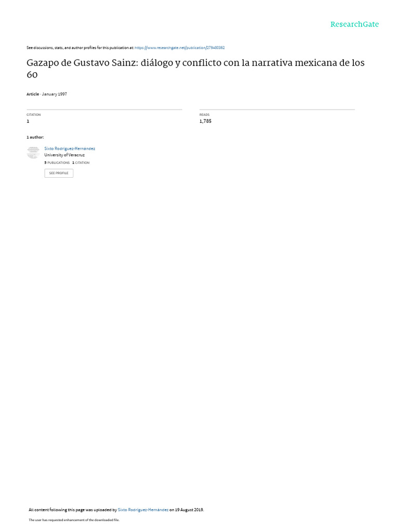399x532 pixels.
Task: Click the CITATION count number 1
Action: click(28, 121)
